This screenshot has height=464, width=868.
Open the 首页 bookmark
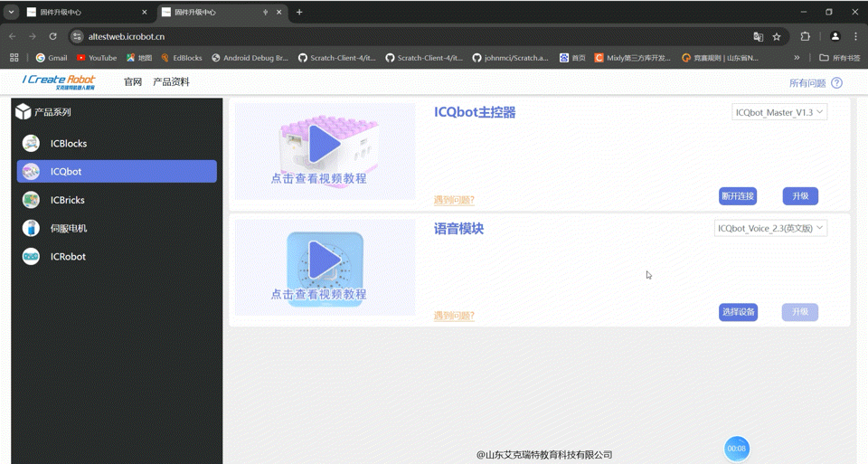click(x=573, y=58)
